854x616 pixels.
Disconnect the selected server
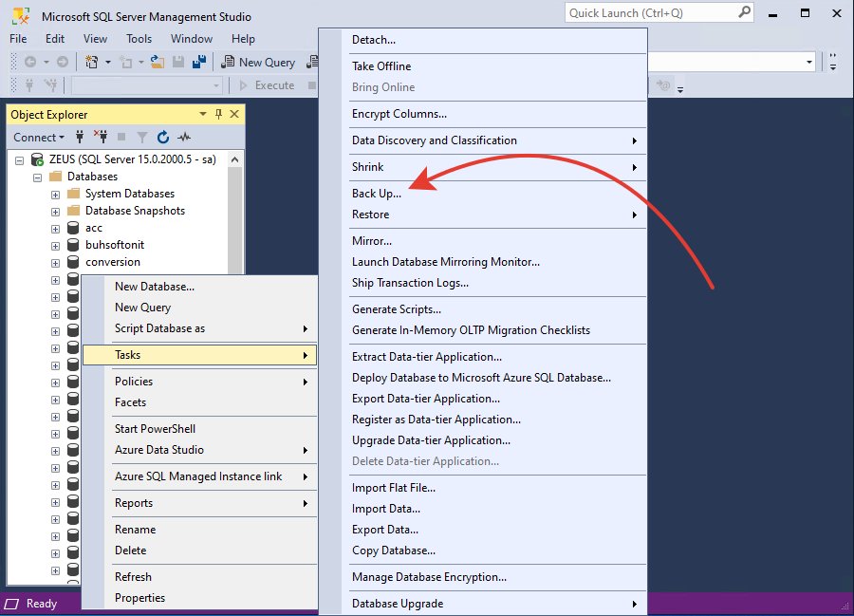tap(101, 136)
